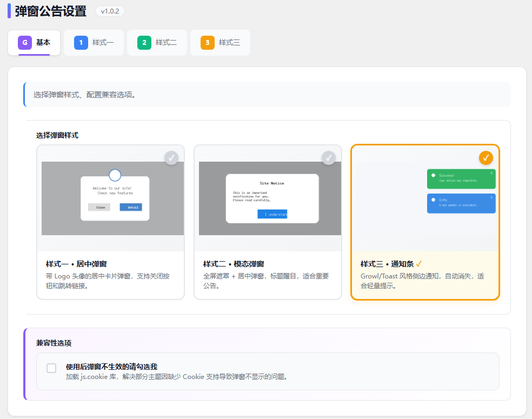Switch to the 样式一 tab
The height and width of the screenshot is (419, 532).
(x=94, y=43)
